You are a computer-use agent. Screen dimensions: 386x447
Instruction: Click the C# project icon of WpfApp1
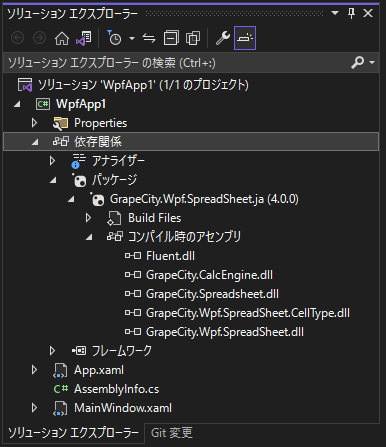[x=43, y=104]
